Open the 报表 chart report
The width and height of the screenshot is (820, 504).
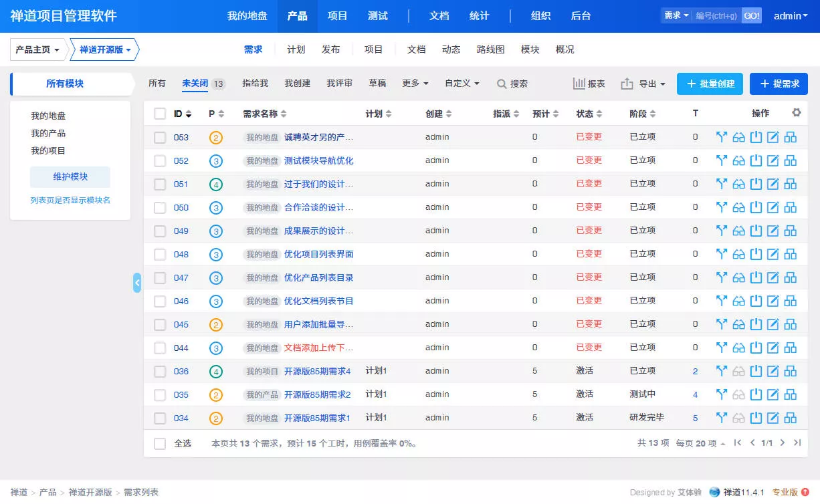[x=589, y=84]
